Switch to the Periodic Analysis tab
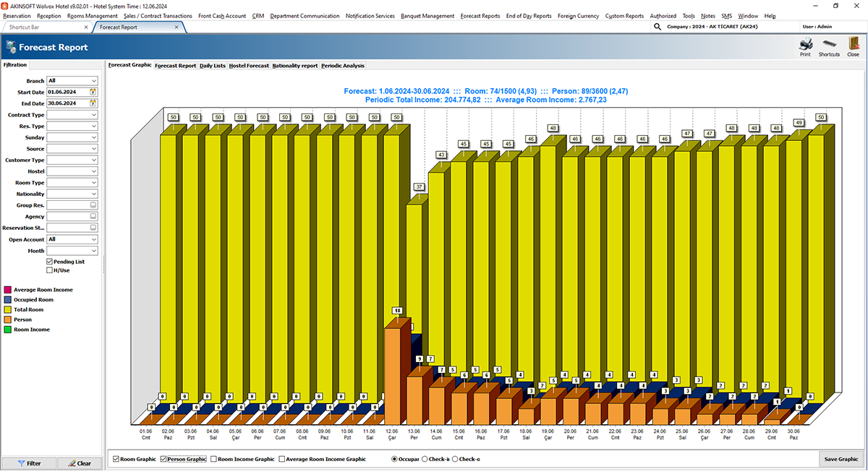 pyautogui.click(x=343, y=66)
